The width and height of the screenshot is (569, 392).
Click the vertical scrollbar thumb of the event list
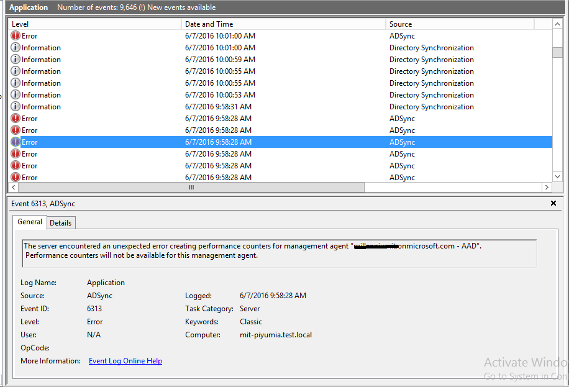click(557, 52)
